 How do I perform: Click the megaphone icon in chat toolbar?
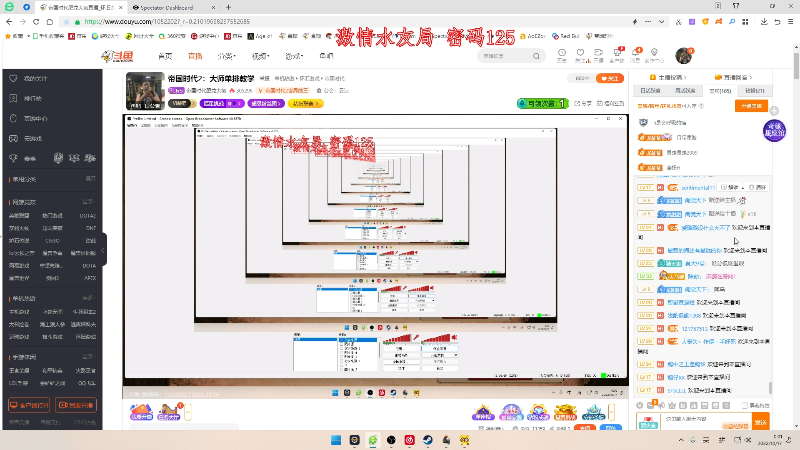click(661, 405)
